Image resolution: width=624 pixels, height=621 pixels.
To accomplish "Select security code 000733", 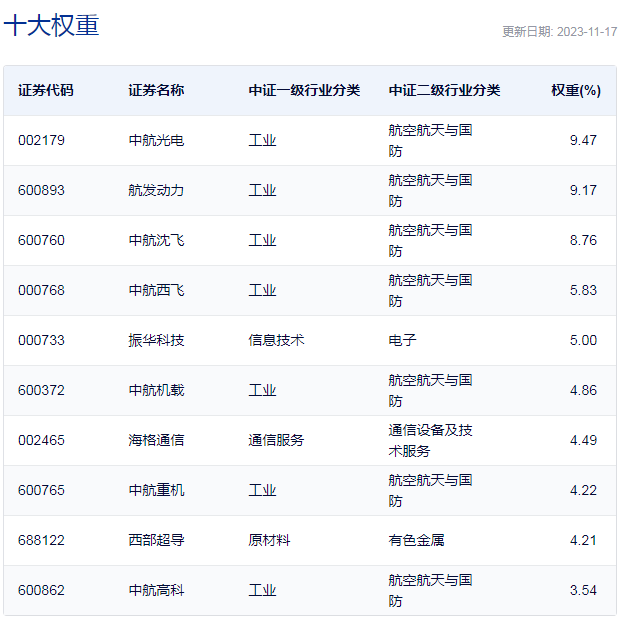I will (41, 340).
